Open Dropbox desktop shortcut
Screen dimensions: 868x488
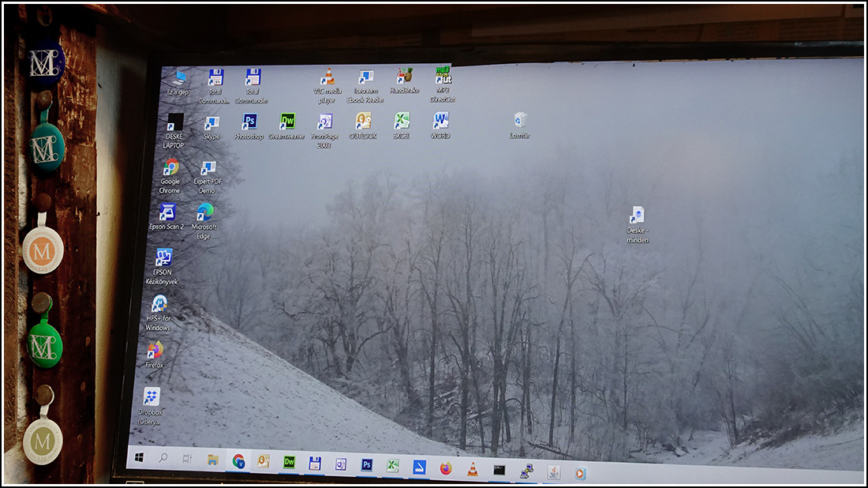pos(151,406)
